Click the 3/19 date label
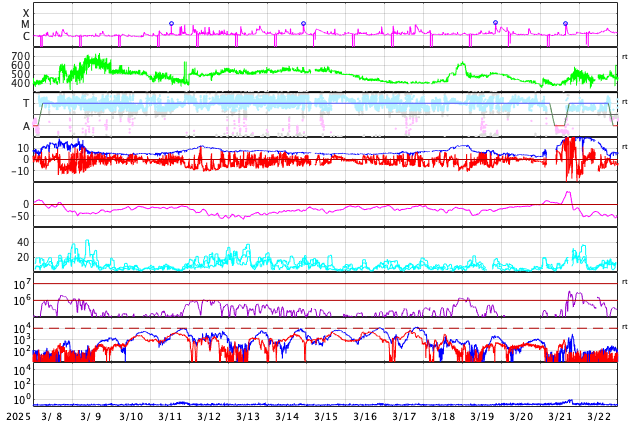This screenshot has height=424, width=634. [x=482, y=417]
